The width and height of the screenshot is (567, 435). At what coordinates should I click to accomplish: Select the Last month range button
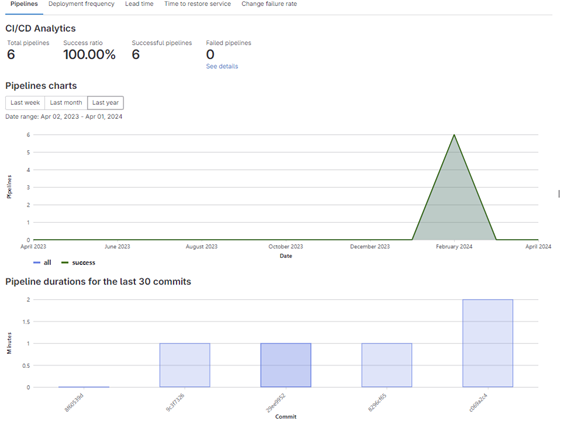(x=66, y=103)
